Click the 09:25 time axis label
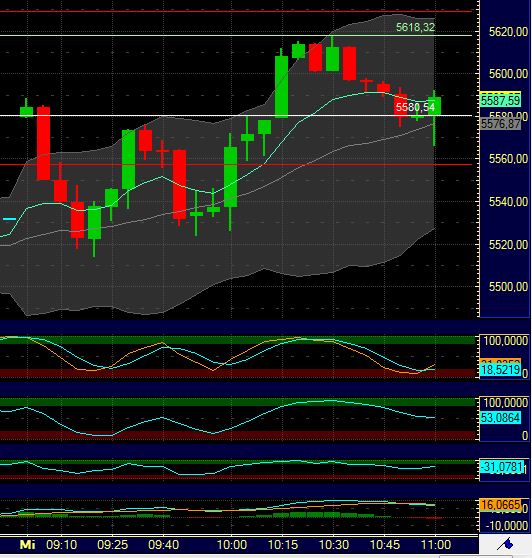 pyautogui.click(x=112, y=544)
